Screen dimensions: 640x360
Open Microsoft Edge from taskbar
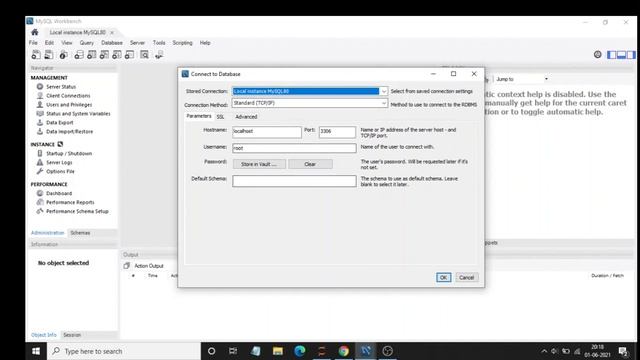[300, 351]
